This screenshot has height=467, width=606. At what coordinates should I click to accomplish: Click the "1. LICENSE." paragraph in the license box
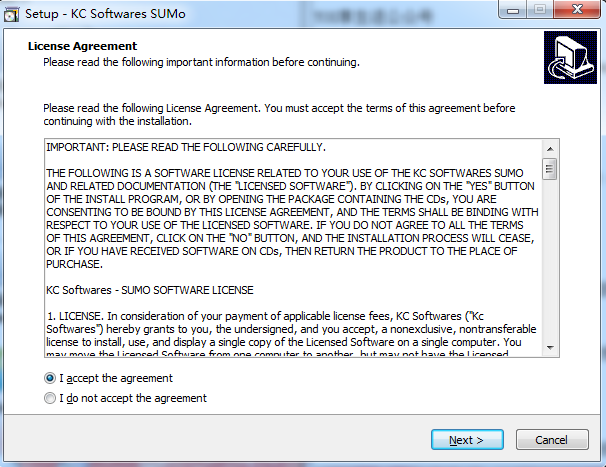[x=291, y=329]
